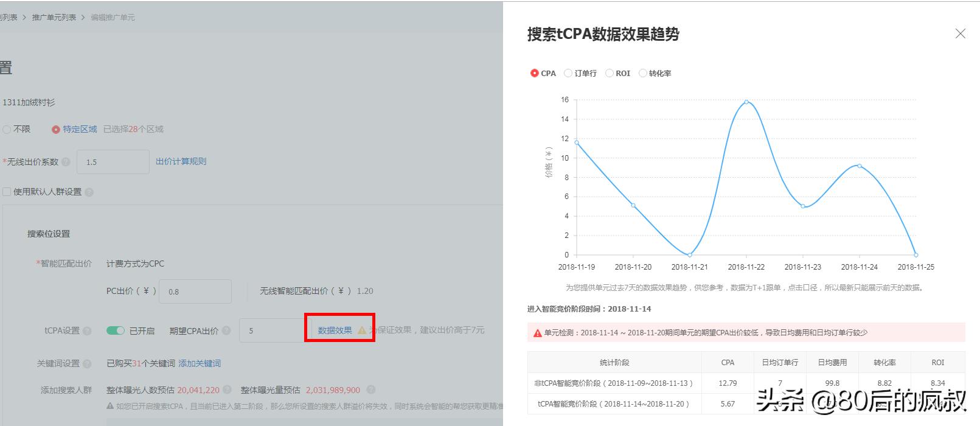The width and height of the screenshot is (980, 426).
Task: Open 数据效果 link
Action: click(335, 330)
